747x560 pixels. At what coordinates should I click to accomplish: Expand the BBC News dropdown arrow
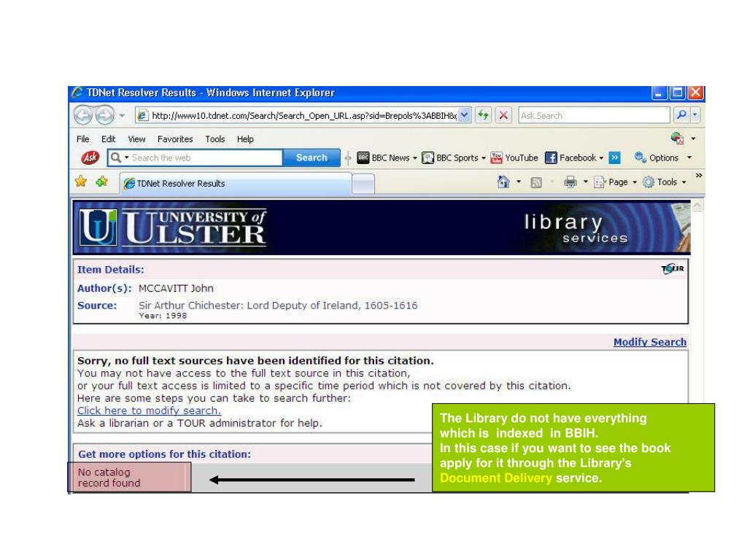coord(415,158)
